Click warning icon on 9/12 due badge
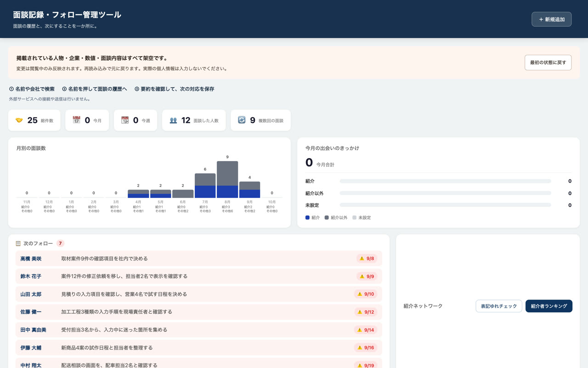 coord(359,312)
